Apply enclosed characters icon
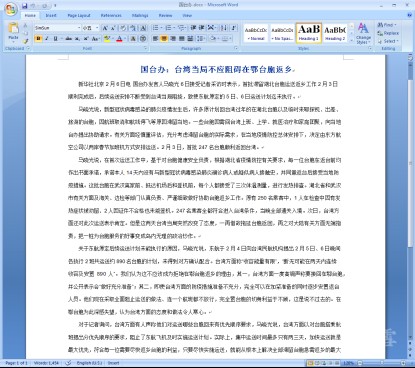 [143, 39]
